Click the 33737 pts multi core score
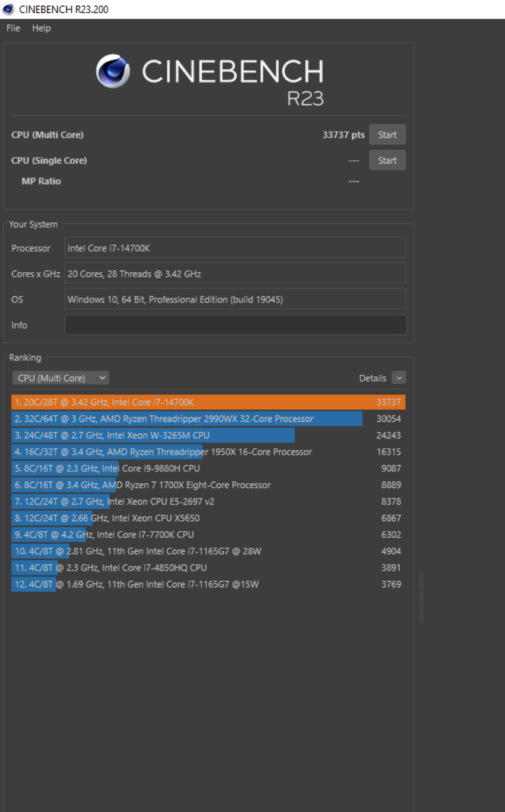Image resolution: width=505 pixels, height=812 pixels. point(343,135)
